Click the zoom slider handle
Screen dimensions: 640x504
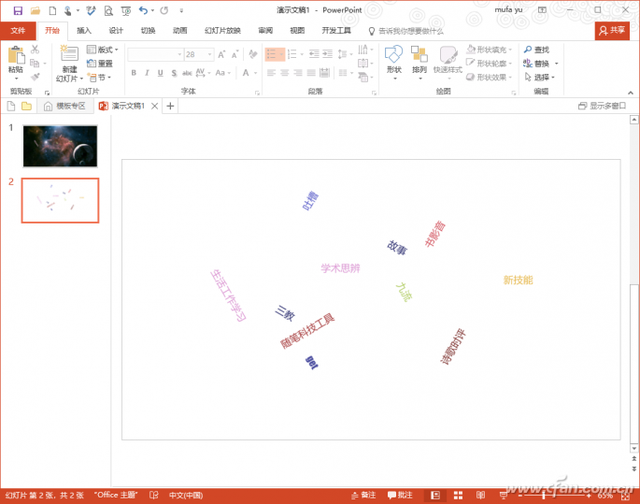click(543, 495)
